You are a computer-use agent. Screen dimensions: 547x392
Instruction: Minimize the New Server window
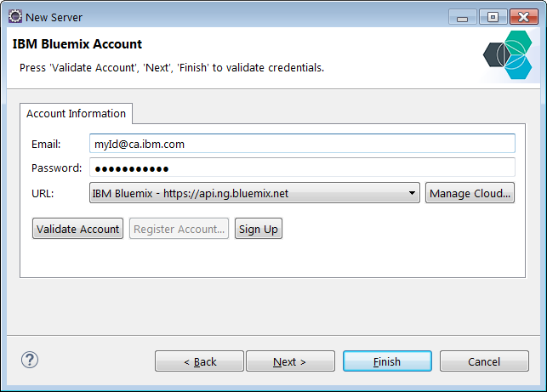tap(462, 17)
